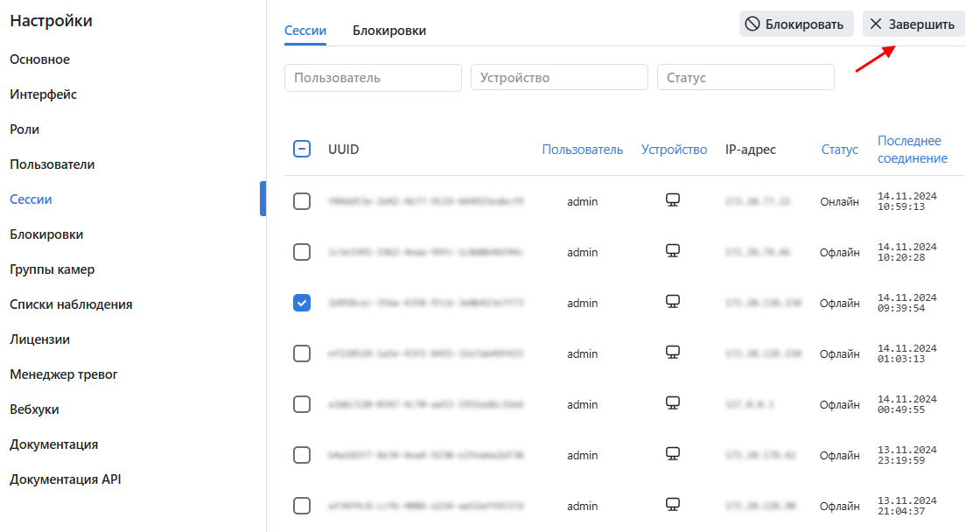This screenshot has width=980, height=532.
Task: Sort the table by Статус column
Action: pyautogui.click(x=839, y=150)
